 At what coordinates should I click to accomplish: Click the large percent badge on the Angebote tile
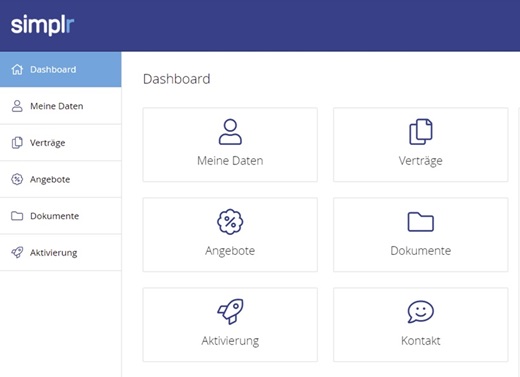230,222
